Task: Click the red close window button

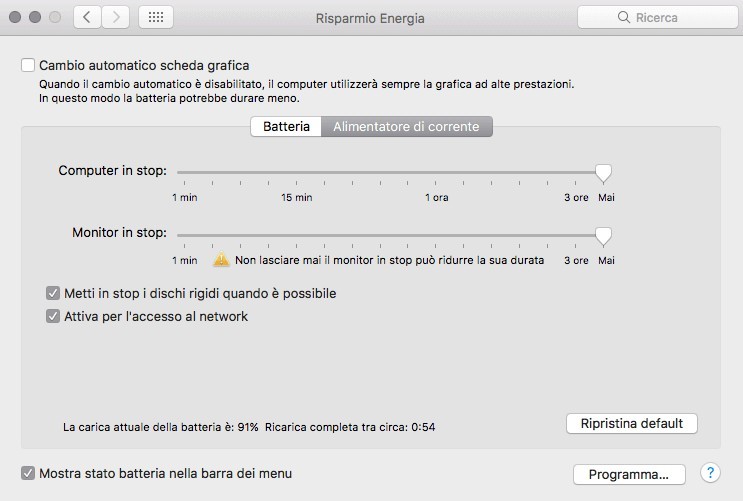Action: click(x=15, y=18)
